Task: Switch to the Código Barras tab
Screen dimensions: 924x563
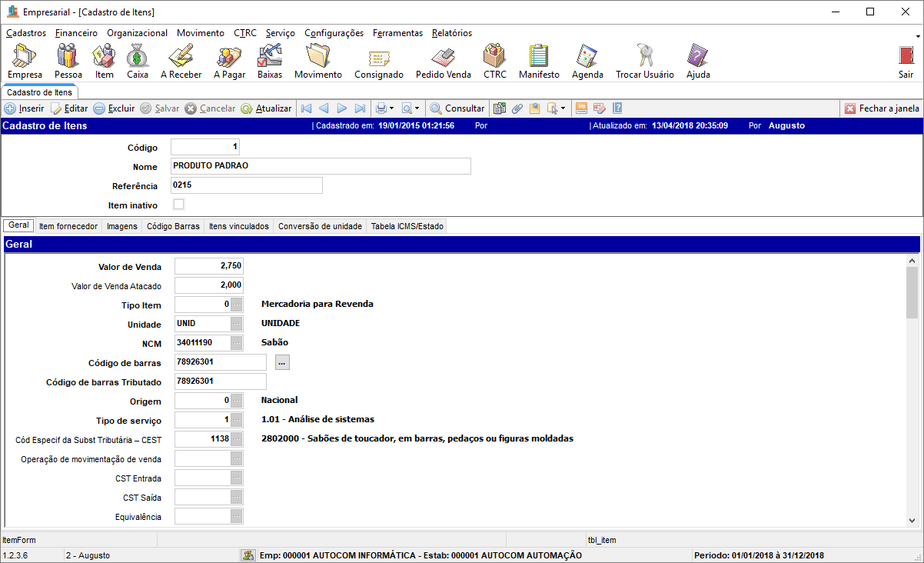Action: coord(173,226)
